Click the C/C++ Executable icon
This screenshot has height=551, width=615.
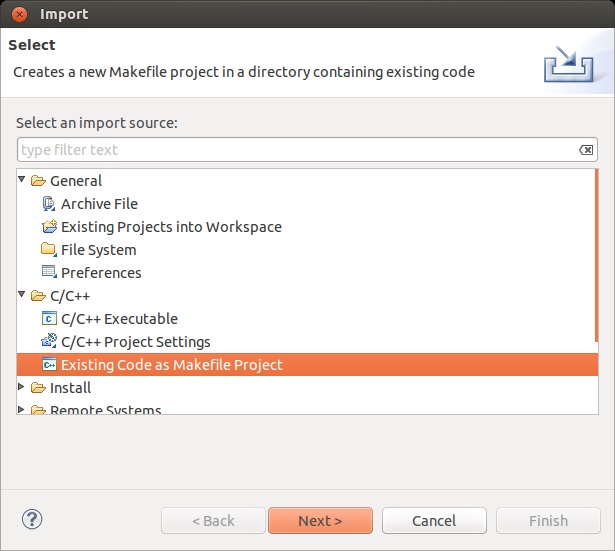tap(48, 319)
